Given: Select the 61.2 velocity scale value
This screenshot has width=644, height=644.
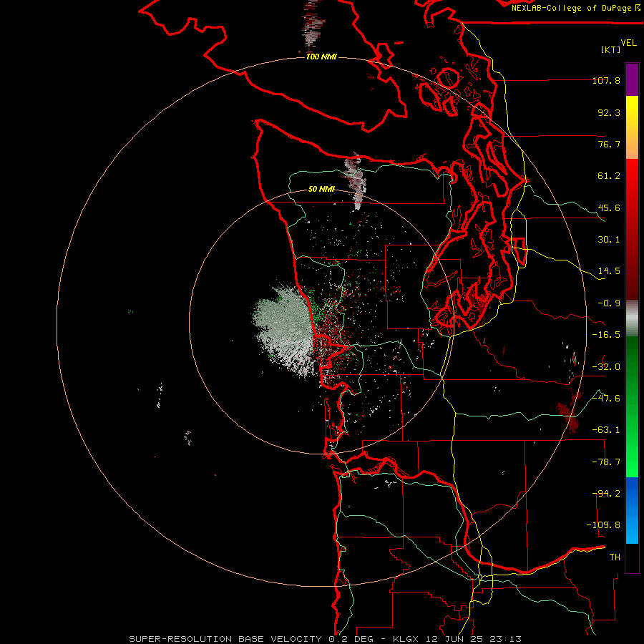Looking at the screenshot, I should [x=609, y=176].
